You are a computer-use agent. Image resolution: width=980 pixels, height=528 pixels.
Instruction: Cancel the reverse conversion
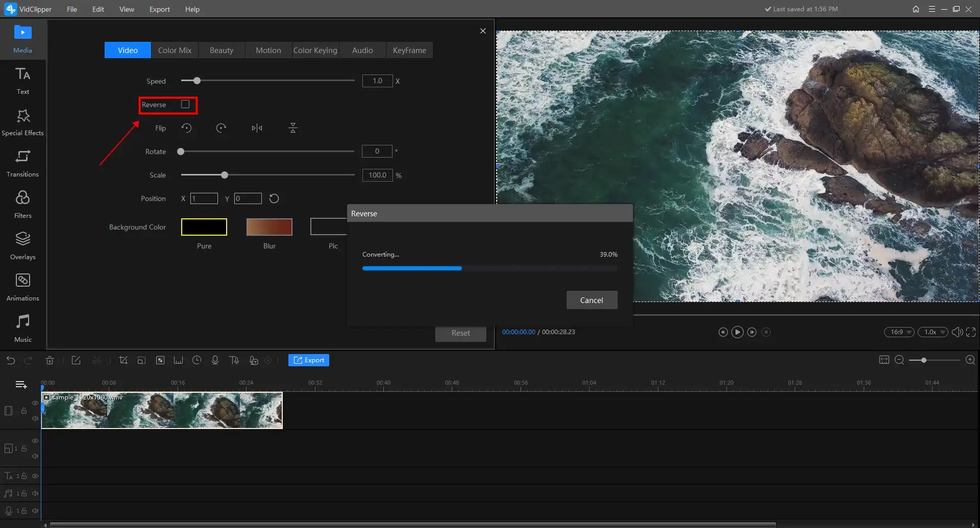coord(592,300)
